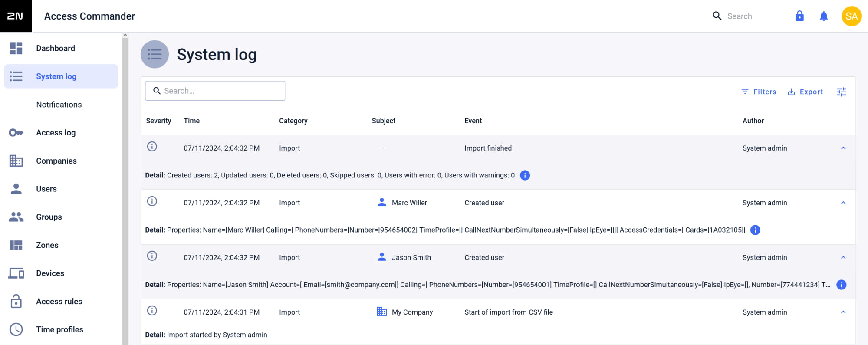Click the Subject column header
The image size is (868, 345).
384,121
